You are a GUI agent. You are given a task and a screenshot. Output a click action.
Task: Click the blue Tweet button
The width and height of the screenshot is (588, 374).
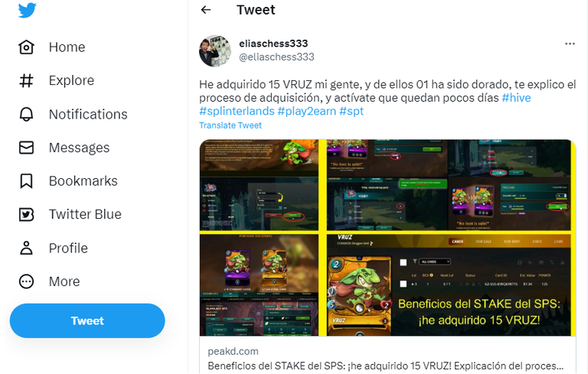(87, 320)
